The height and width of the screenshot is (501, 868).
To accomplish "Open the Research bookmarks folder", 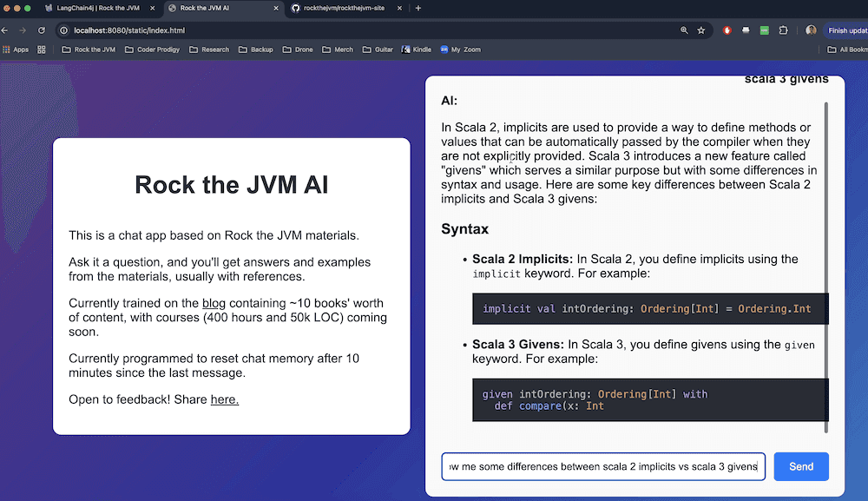I will 209,49.
